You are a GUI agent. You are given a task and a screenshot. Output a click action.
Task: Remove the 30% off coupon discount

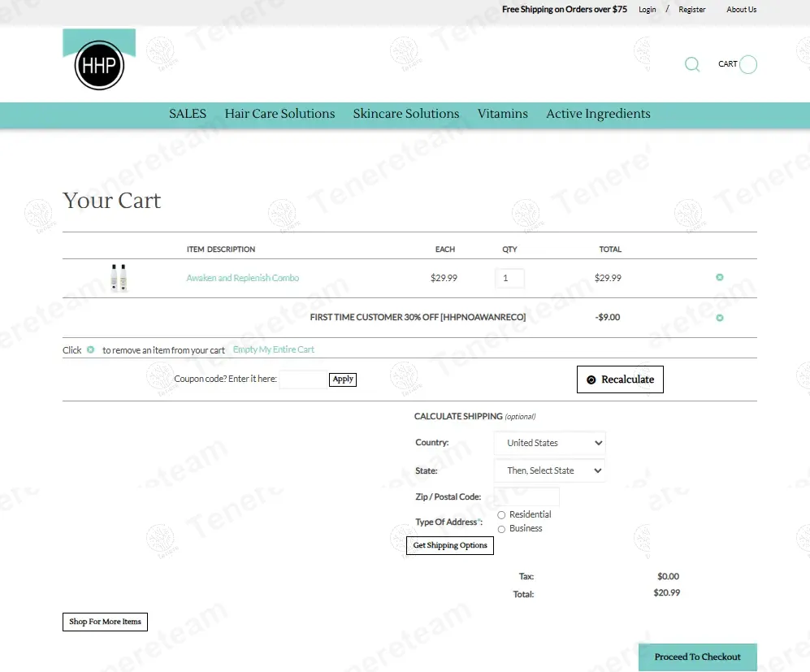[x=720, y=318]
